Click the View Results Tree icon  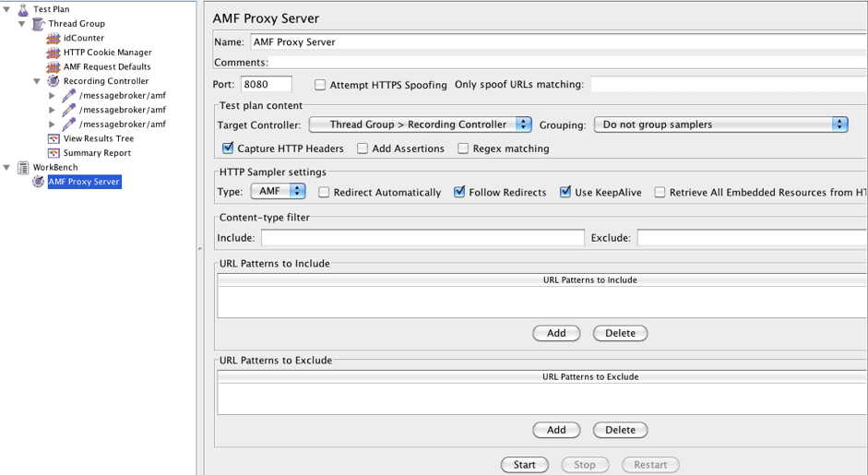(54, 139)
